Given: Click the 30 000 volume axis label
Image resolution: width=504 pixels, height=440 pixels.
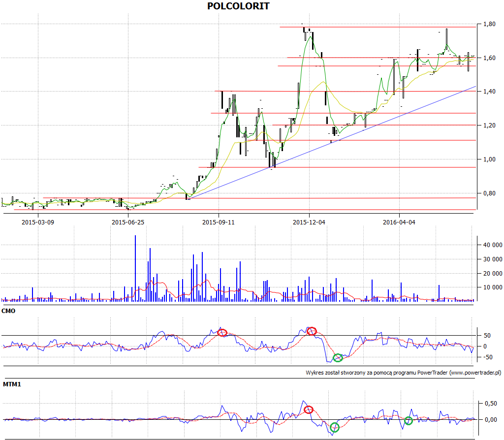Looking at the screenshot, I should [493, 259].
